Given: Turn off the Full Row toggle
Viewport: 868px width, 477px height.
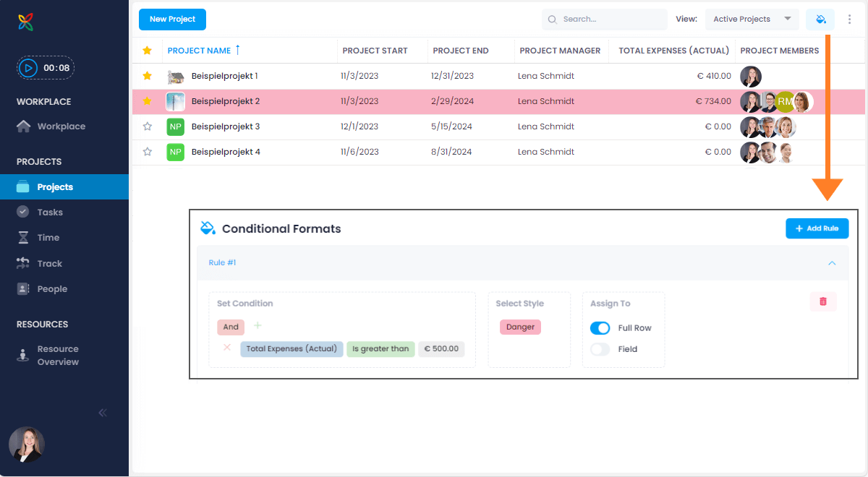Looking at the screenshot, I should tap(600, 328).
